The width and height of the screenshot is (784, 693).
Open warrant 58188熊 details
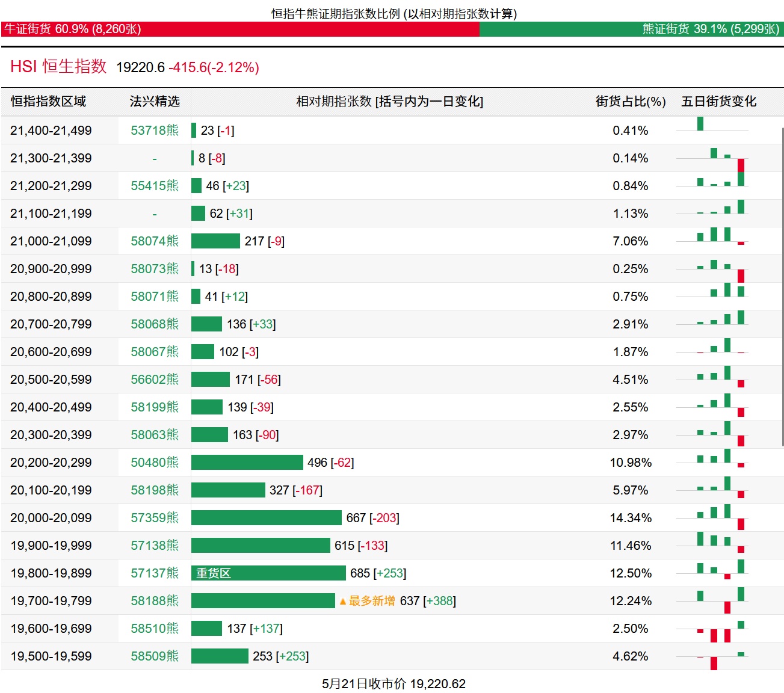(155, 601)
